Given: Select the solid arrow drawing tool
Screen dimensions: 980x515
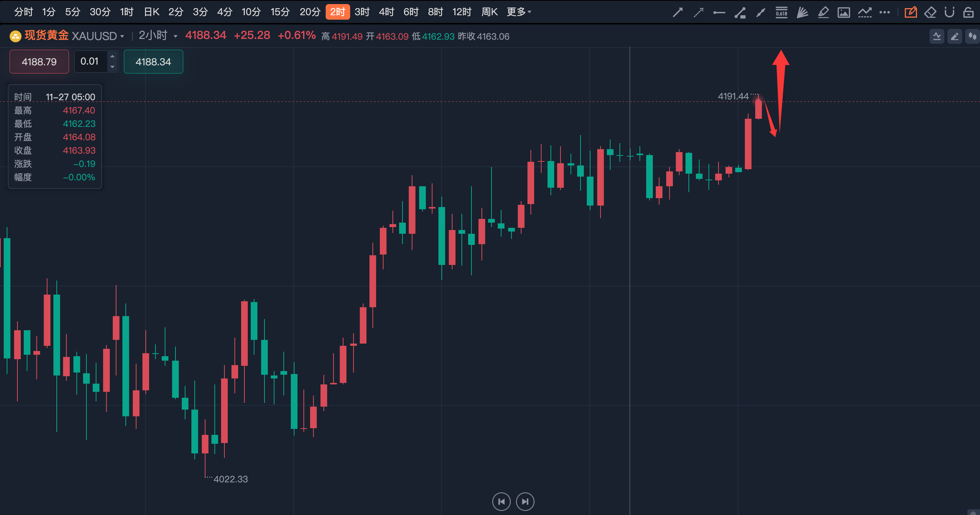Looking at the screenshot, I should click(678, 13).
